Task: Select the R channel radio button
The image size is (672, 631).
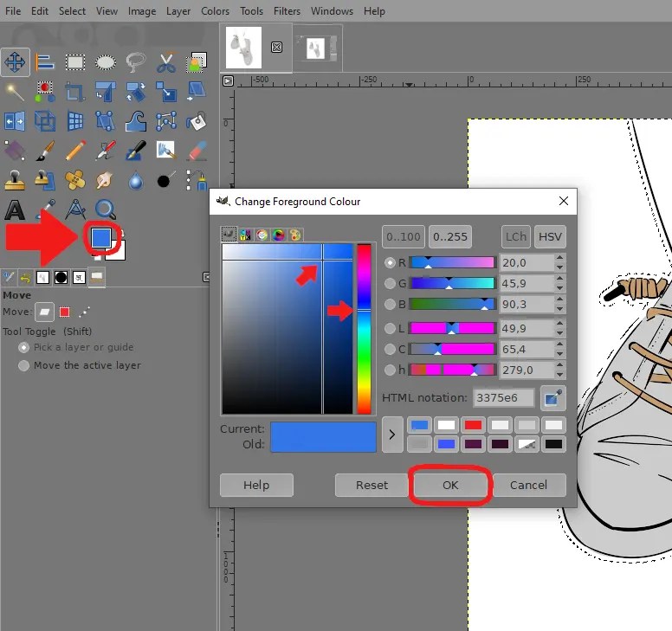Action: pyautogui.click(x=390, y=262)
